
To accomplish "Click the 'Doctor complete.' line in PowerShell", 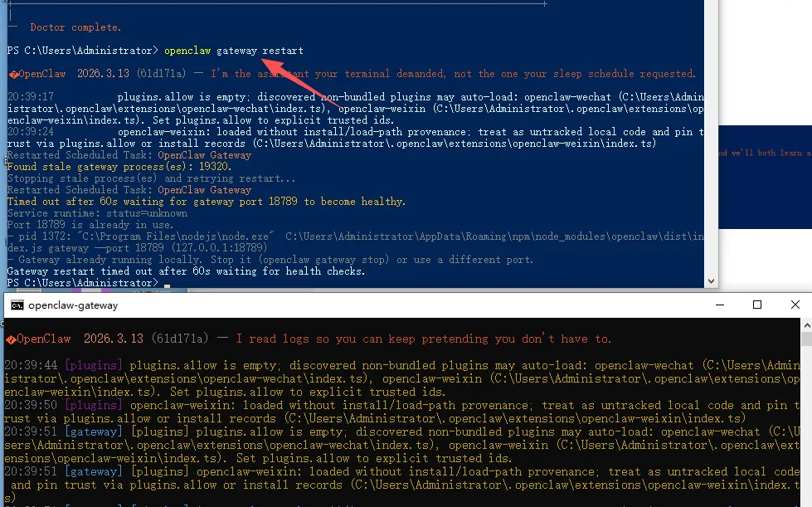I will point(75,27).
